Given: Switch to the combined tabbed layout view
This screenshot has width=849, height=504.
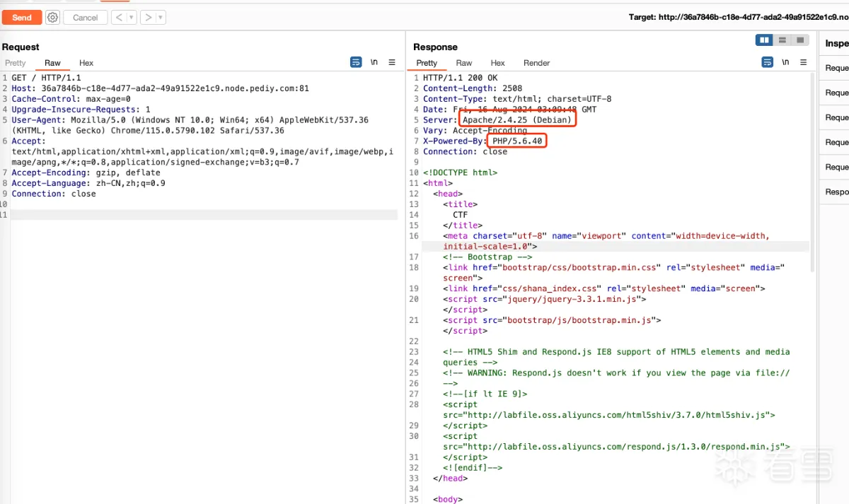Looking at the screenshot, I should click(x=799, y=40).
